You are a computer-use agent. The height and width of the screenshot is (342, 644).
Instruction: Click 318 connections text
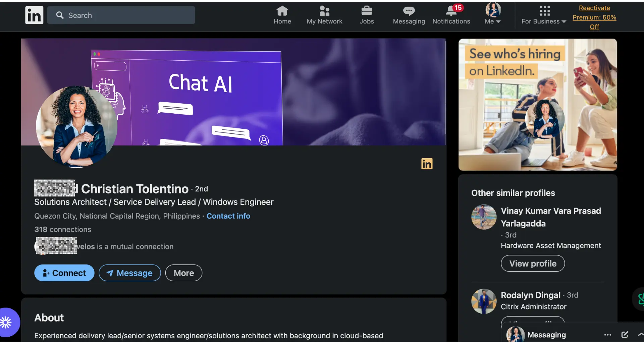pos(63,229)
